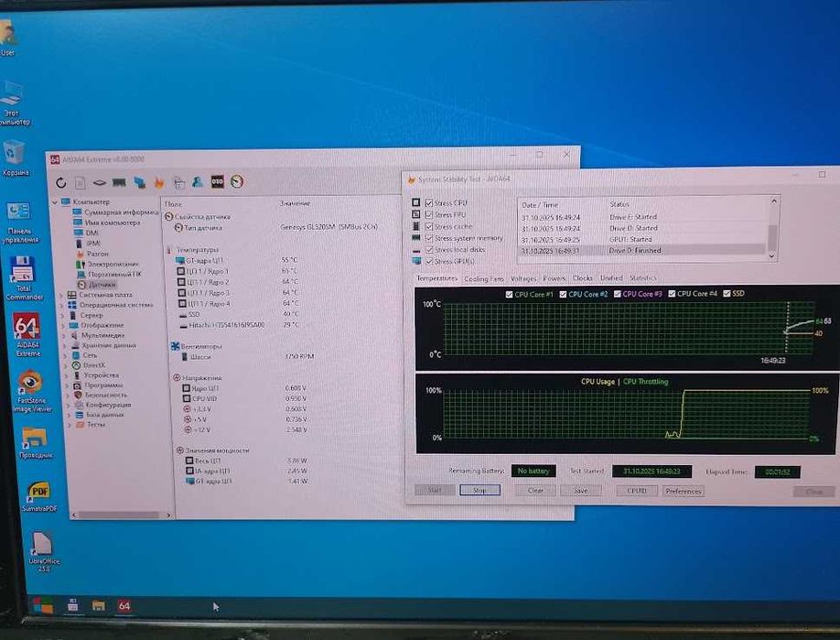Image resolution: width=840 pixels, height=640 pixels.
Task: Click the user icon in AIDA64 toolbar
Action: (198, 182)
